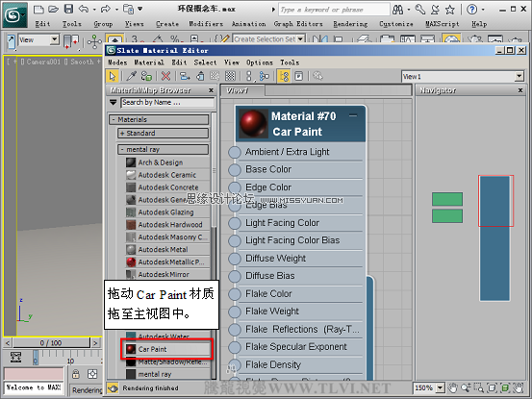
Task: Select Autodesk Glazing material
Action: coord(167,212)
